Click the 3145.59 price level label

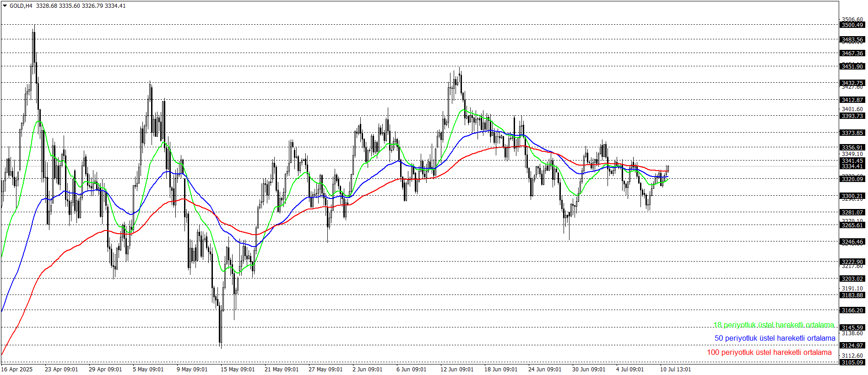pos(852,328)
